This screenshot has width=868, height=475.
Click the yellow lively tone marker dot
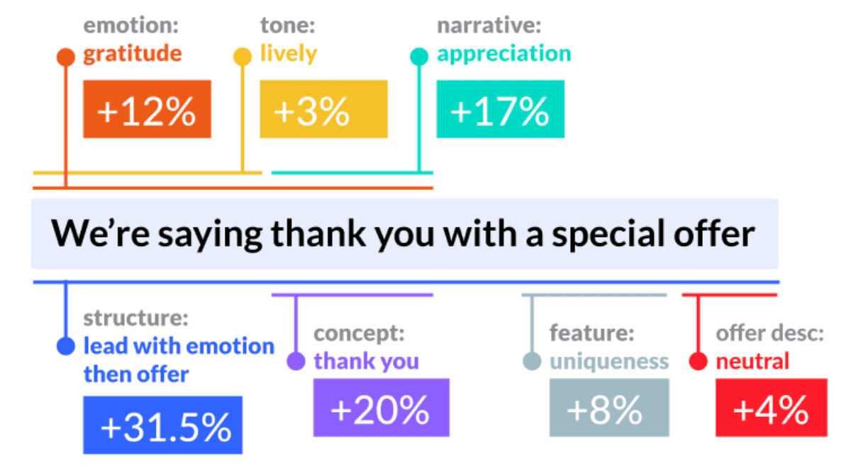[x=243, y=57]
